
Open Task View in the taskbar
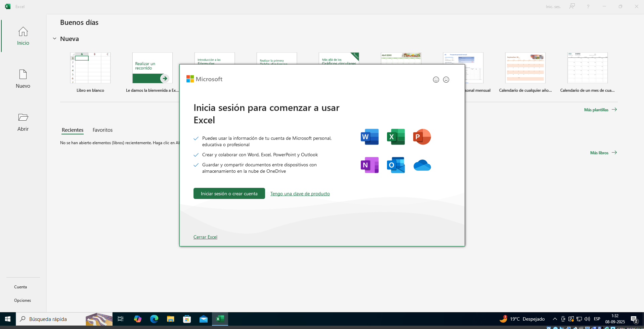point(121,319)
